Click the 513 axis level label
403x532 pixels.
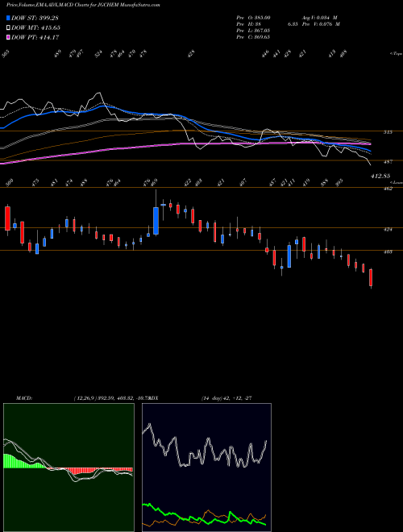[388, 132]
